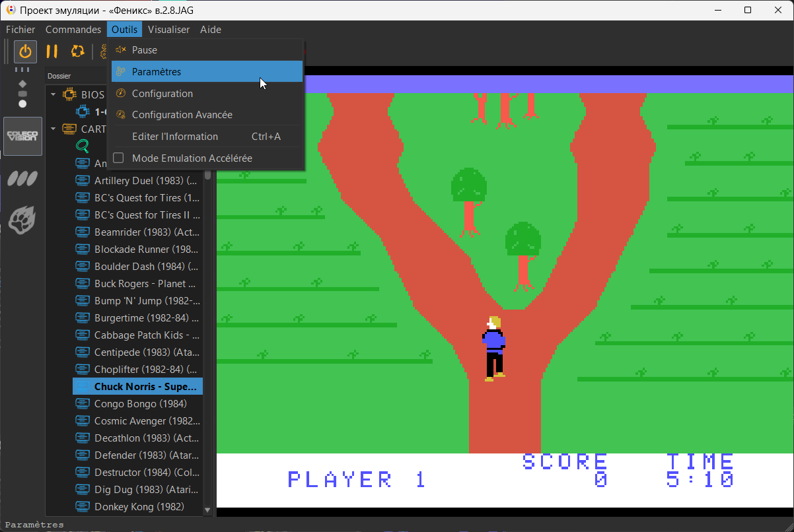Click cartridge icon beside Dig Dug

pos(83,489)
